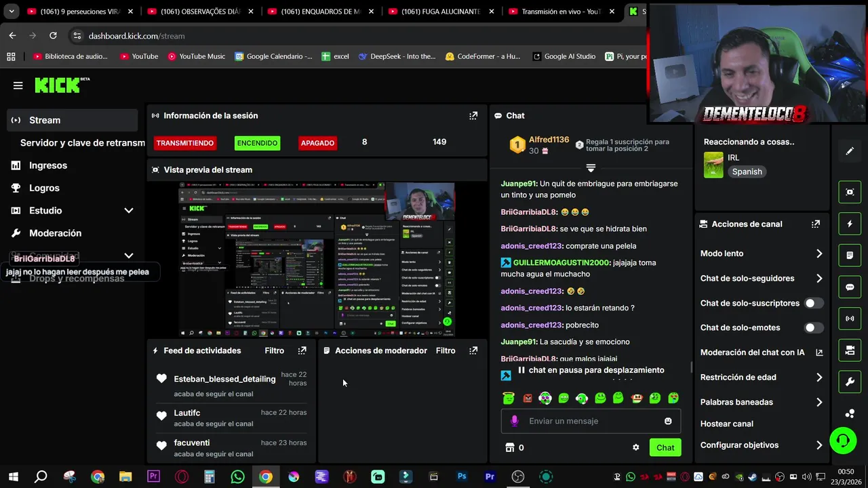Click the stream preview thumbnail
Image resolution: width=868 pixels, height=488 pixels.
pos(317,260)
